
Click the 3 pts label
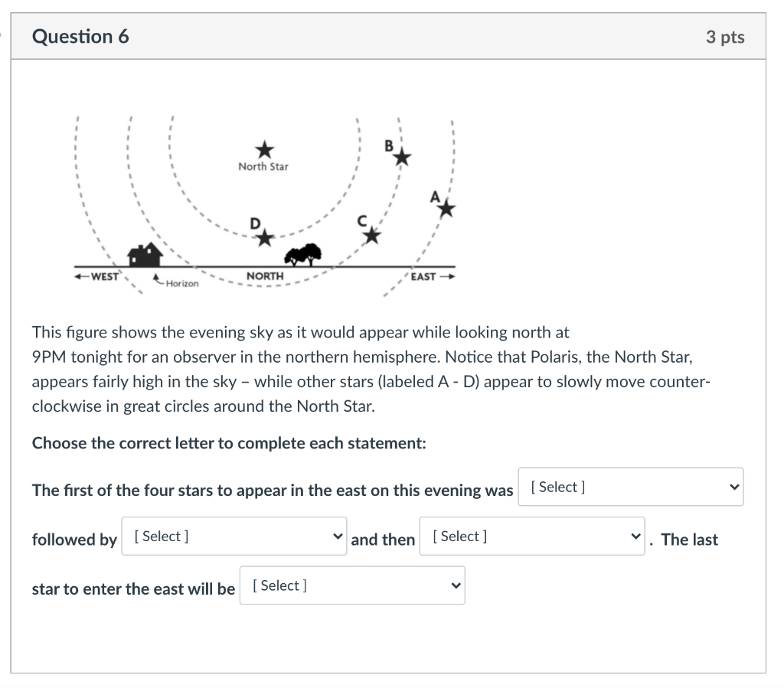pyautogui.click(x=725, y=37)
